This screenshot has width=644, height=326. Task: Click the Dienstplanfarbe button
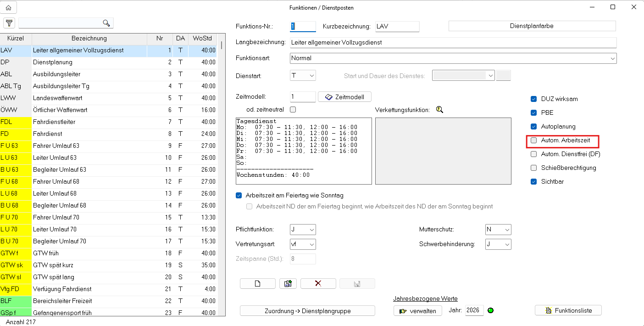point(532,26)
